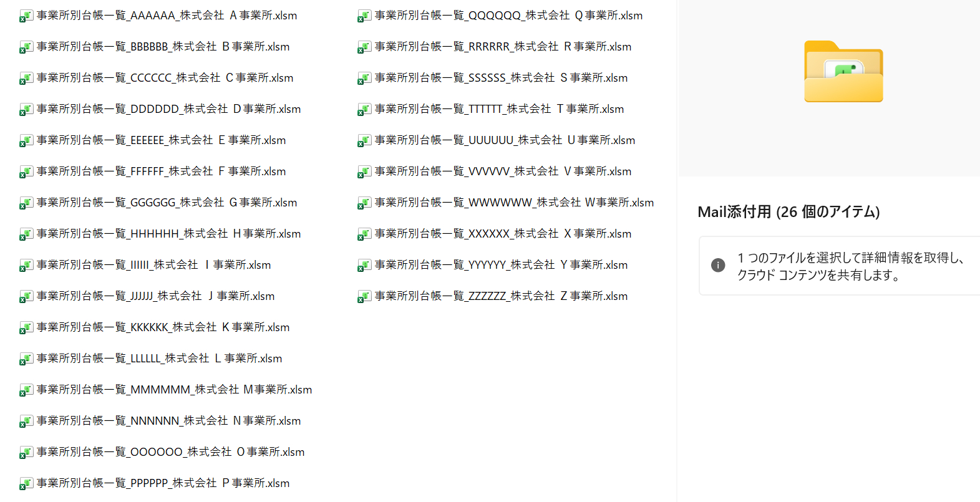Viewport: 980px width, 502px height.
Task: Click the Excel icon of the AAAAAA file
Action: tap(26, 16)
